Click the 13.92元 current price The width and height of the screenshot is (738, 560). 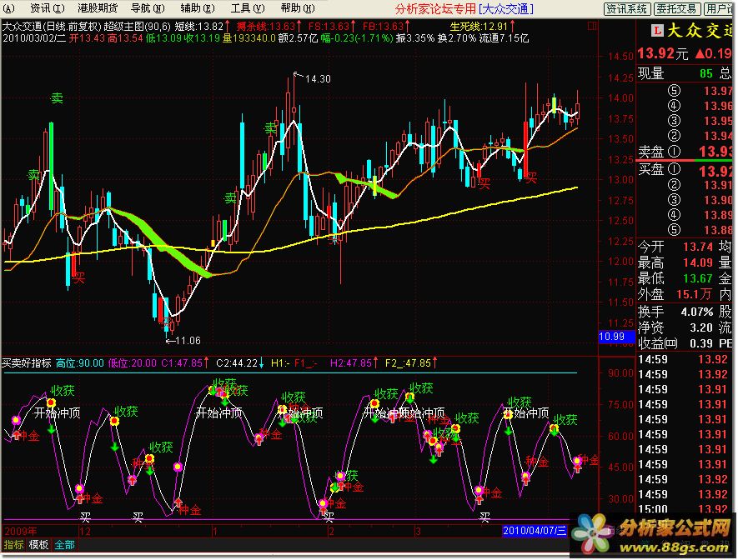[663, 53]
